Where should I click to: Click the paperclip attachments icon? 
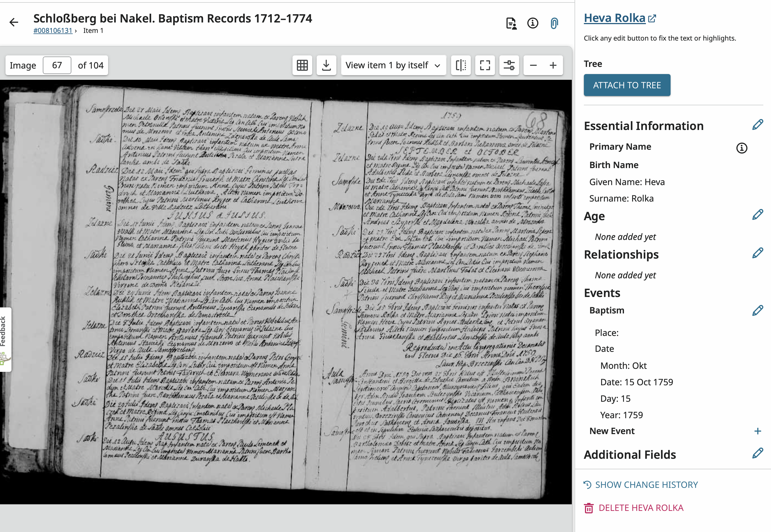pos(554,23)
